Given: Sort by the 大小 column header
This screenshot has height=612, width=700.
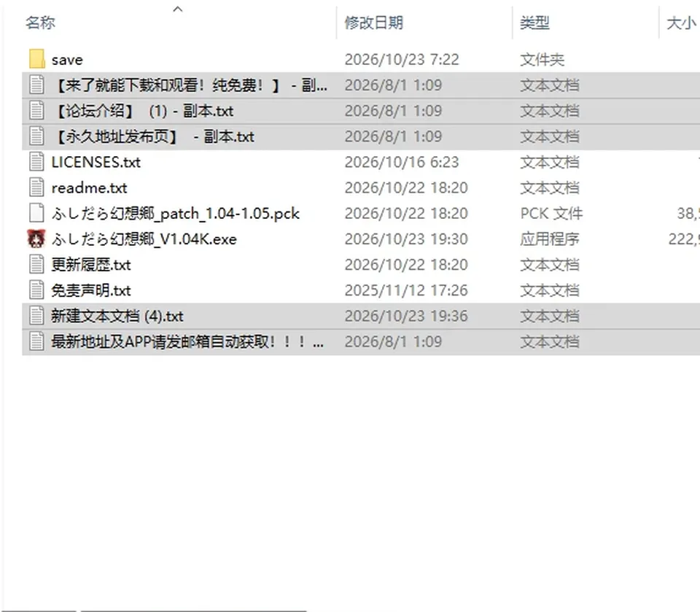Looking at the screenshot, I should 681,23.
